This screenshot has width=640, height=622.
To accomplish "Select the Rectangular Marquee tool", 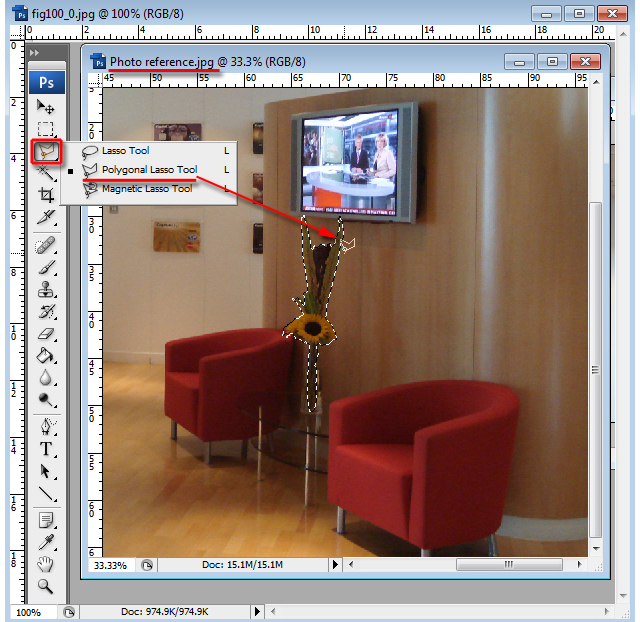I will tap(46, 129).
